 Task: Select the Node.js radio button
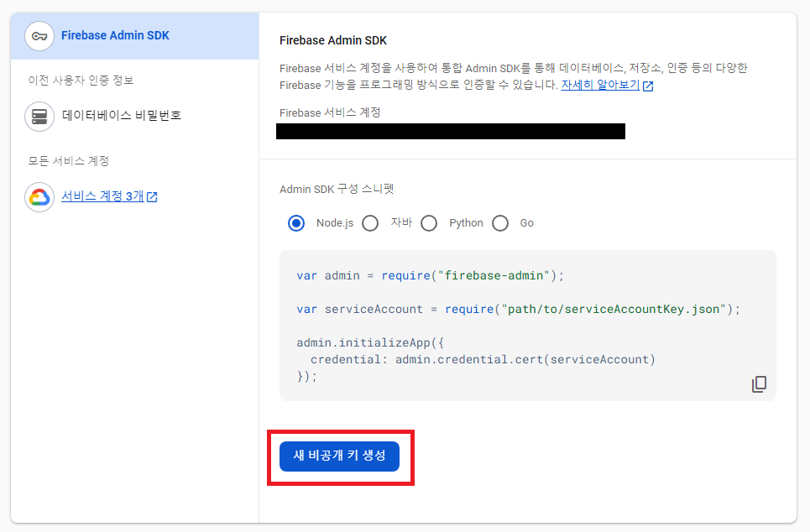pyautogui.click(x=296, y=223)
